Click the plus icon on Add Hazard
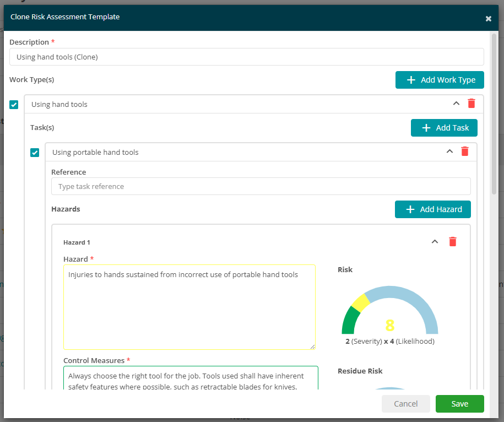Image resolution: width=504 pixels, height=422 pixels. 410,209
